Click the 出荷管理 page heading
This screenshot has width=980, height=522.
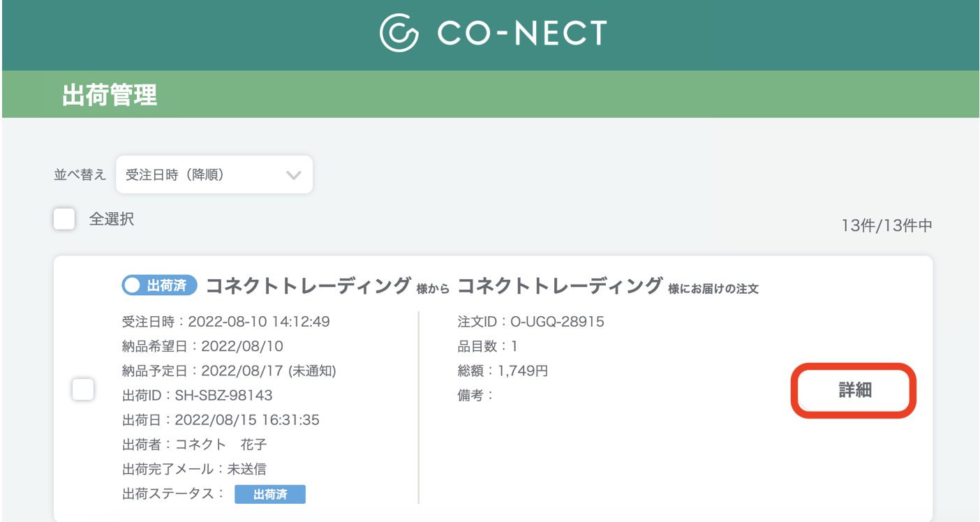(x=110, y=94)
